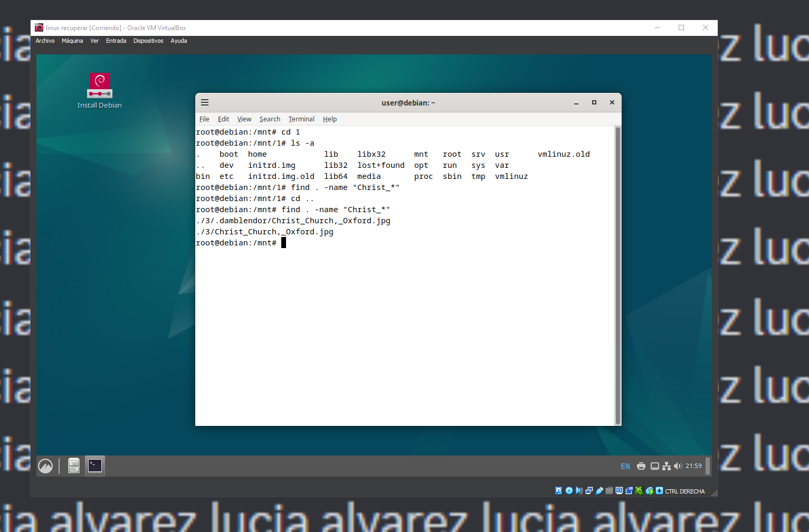This screenshot has height=532, width=809.
Task: Open the terminal hamburger menu
Action: tap(205, 102)
